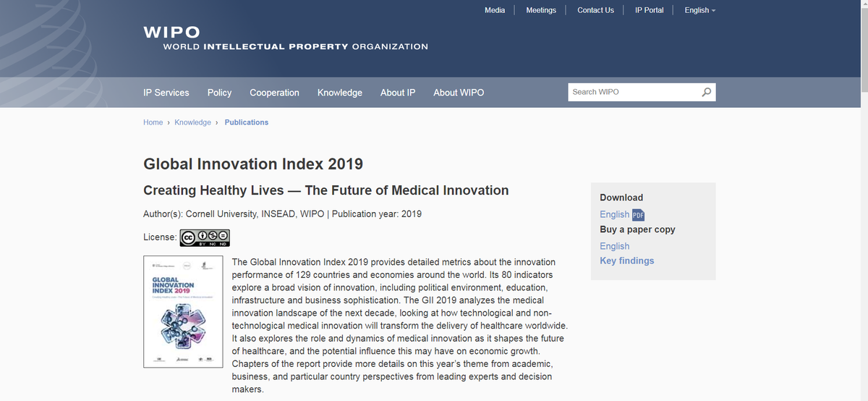868x401 pixels.
Task: Open the IP Portal link
Action: [x=649, y=10]
